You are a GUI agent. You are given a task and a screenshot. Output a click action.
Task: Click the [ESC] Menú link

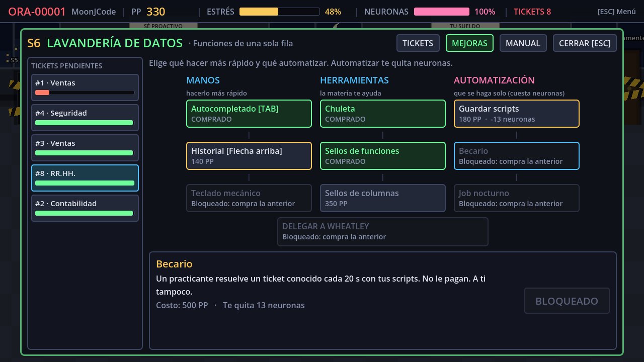point(617,12)
